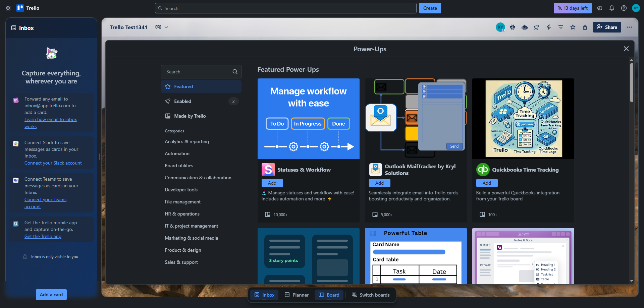
Task: Open Marketing & social media category
Action: coord(191,238)
